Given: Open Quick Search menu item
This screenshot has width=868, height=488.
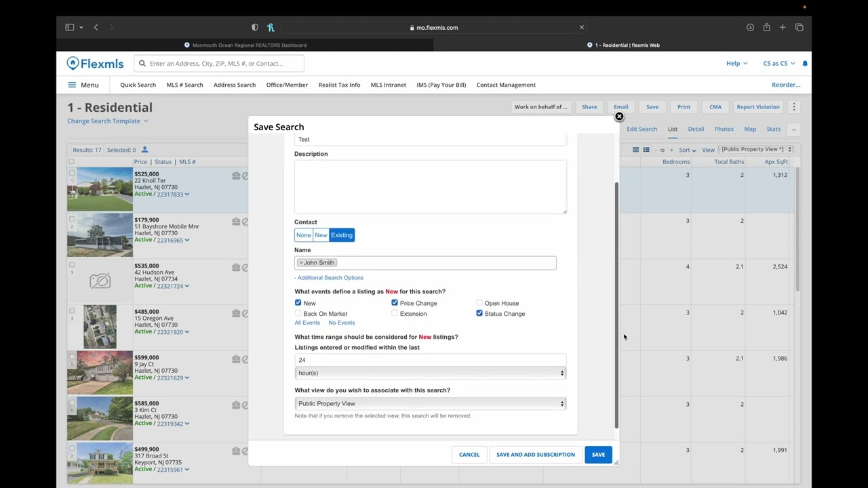Looking at the screenshot, I should point(138,85).
